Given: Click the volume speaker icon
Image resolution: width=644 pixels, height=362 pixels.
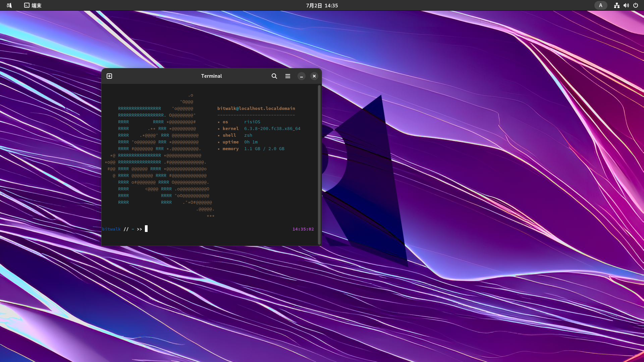Looking at the screenshot, I should [x=626, y=5].
